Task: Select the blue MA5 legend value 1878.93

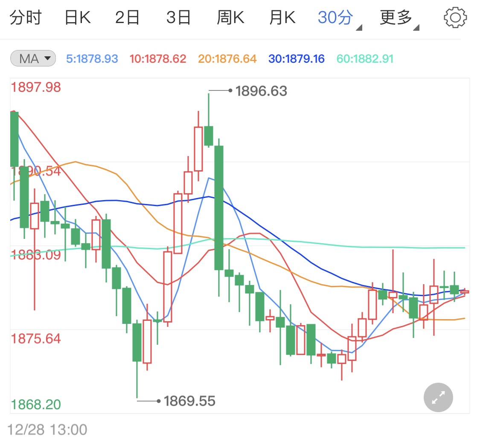Action: (92, 59)
